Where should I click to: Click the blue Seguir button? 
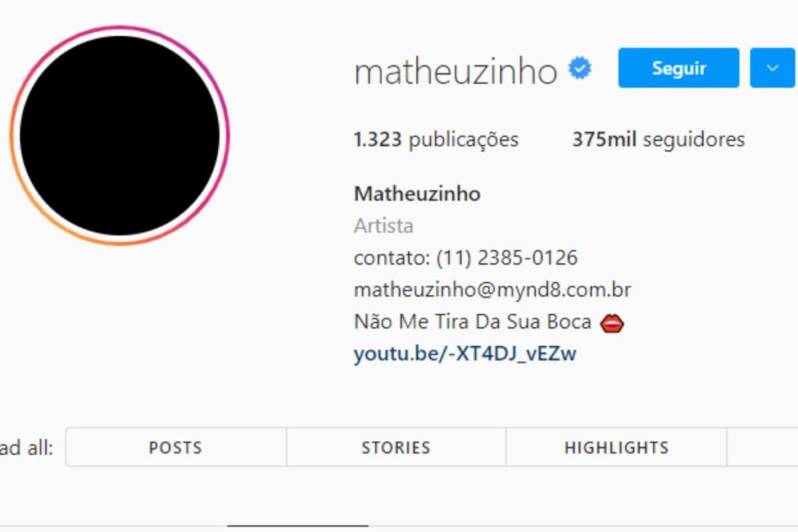[x=679, y=68]
